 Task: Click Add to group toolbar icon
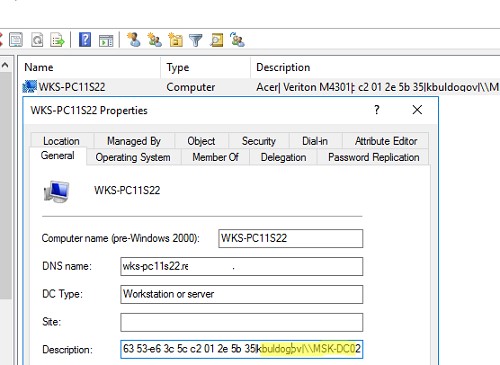coord(237,40)
